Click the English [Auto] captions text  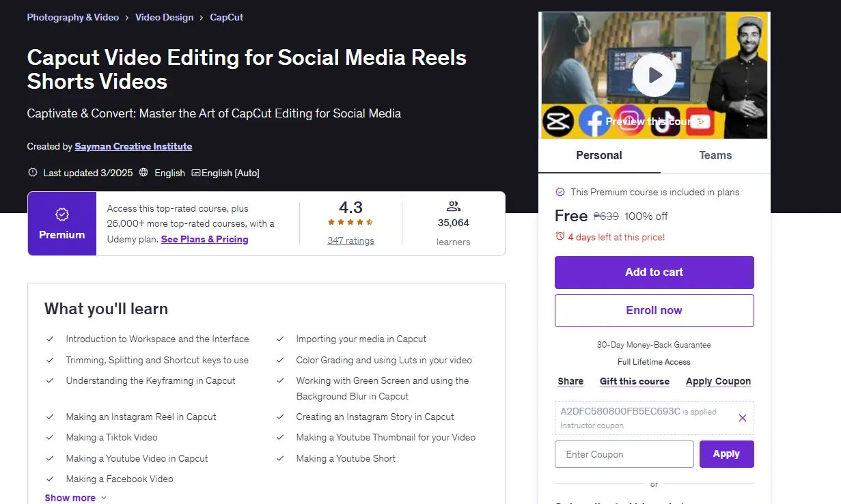(x=230, y=173)
